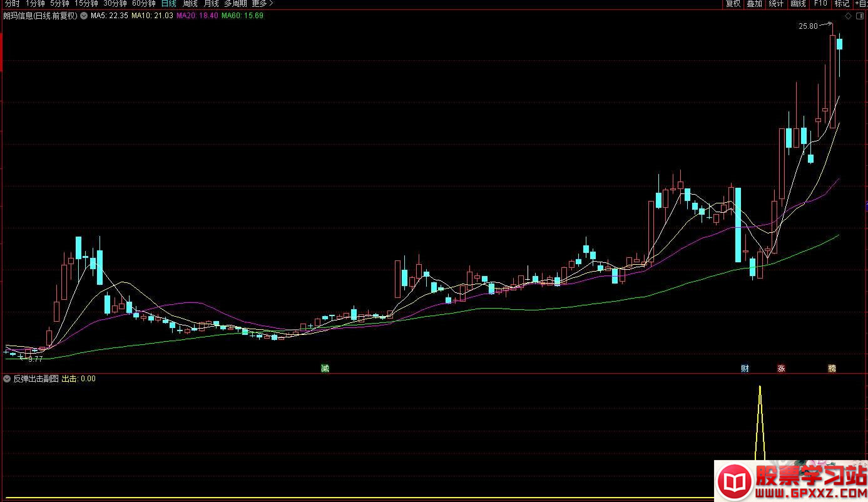
Task: Click the MA10: 21.03 indicator label
Action: (x=152, y=16)
